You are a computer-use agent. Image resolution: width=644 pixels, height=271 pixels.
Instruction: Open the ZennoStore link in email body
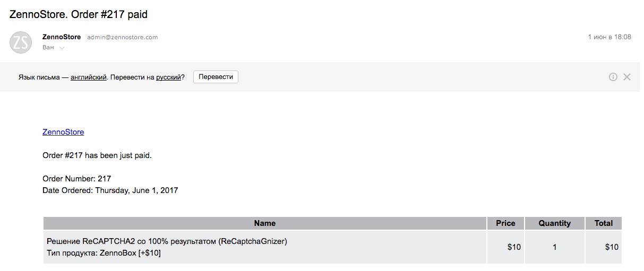(63, 132)
